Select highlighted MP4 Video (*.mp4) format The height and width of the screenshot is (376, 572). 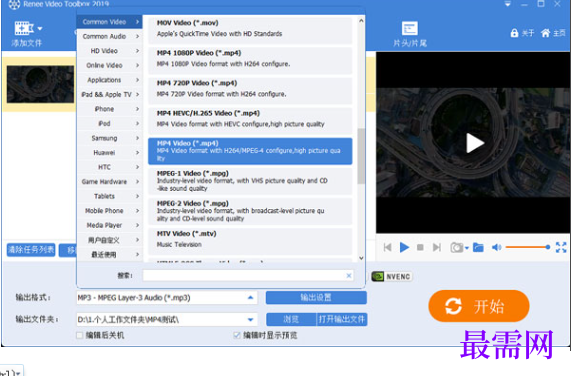coord(250,151)
